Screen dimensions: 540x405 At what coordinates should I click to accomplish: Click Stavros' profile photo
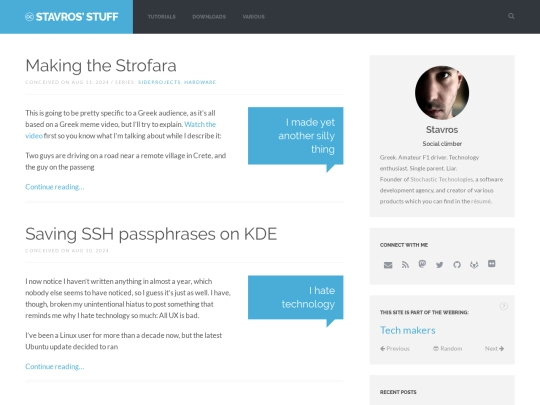pos(442,93)
